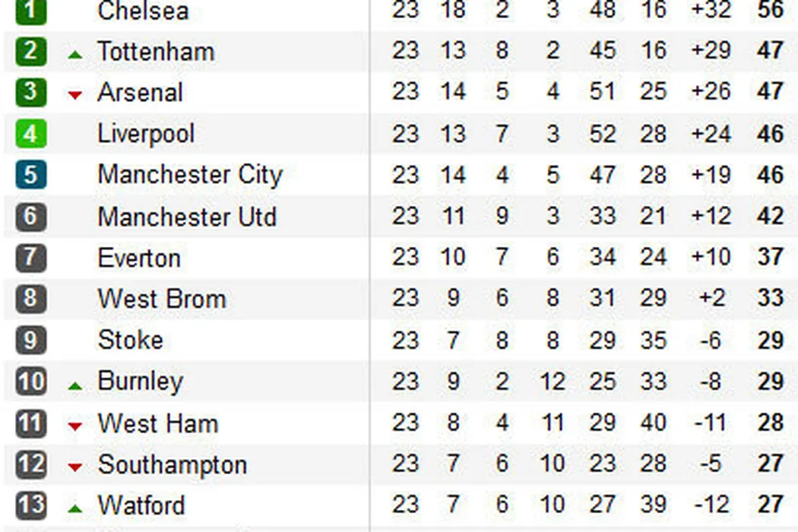Click the Chelsea team name
Viewport: 798px width, 532px height.
[143, 11]
